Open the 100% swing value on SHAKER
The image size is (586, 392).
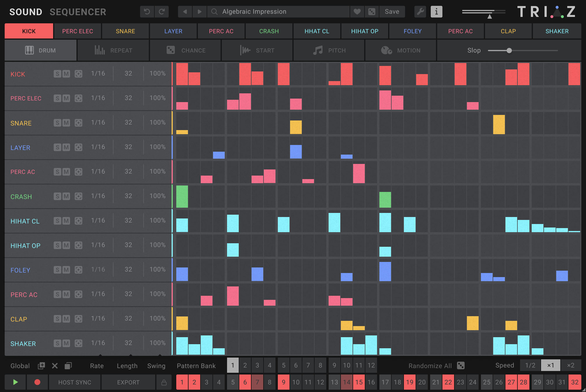[157, 343]
